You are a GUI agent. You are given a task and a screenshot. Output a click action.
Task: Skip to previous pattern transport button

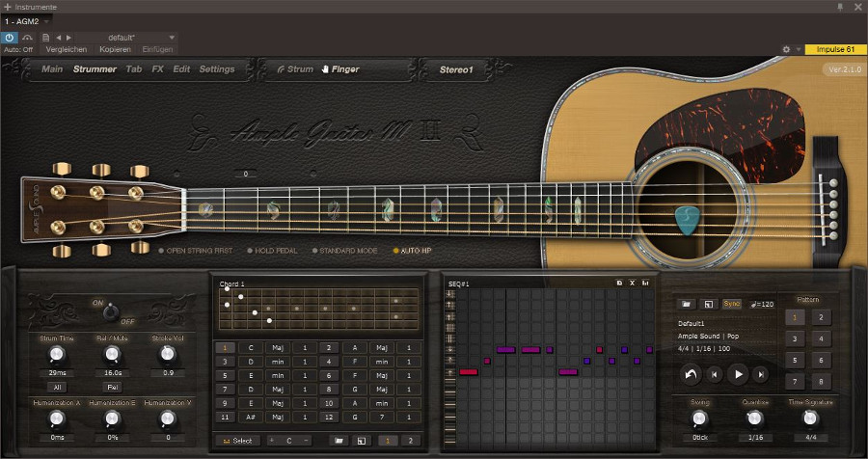(714, 374)
